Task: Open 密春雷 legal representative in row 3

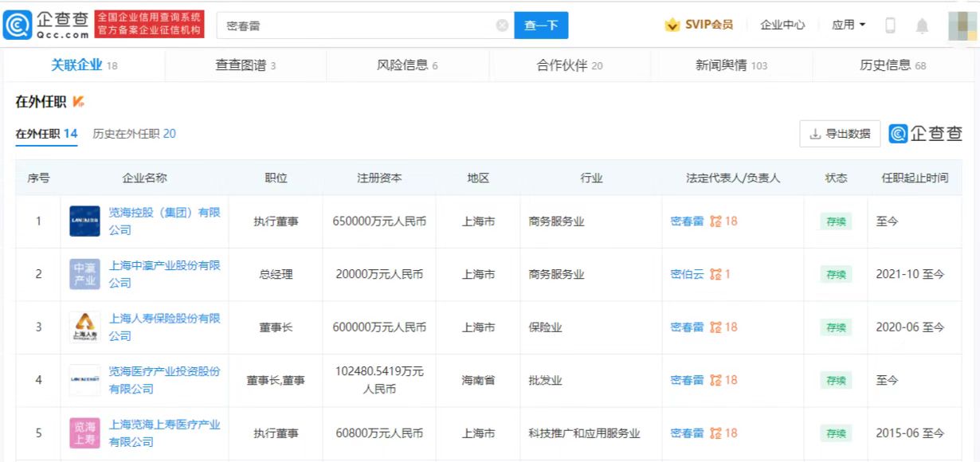Action: [x=687, y=327]
